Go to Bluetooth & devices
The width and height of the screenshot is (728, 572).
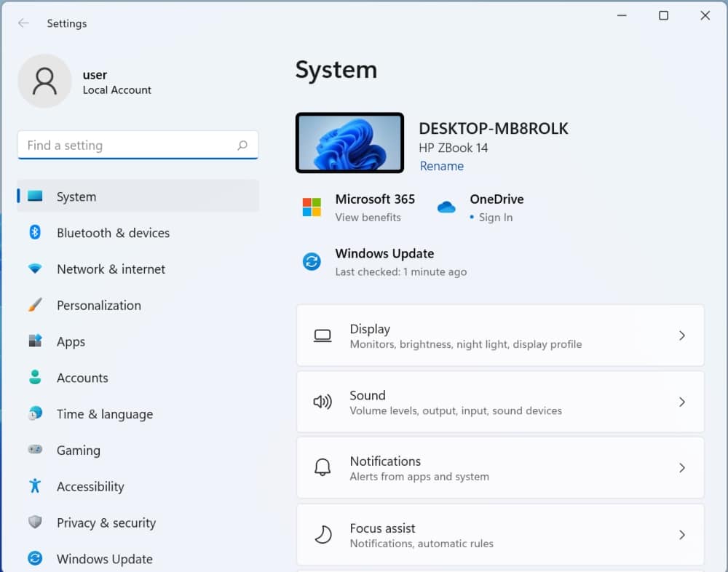click(x=138, y=232)
